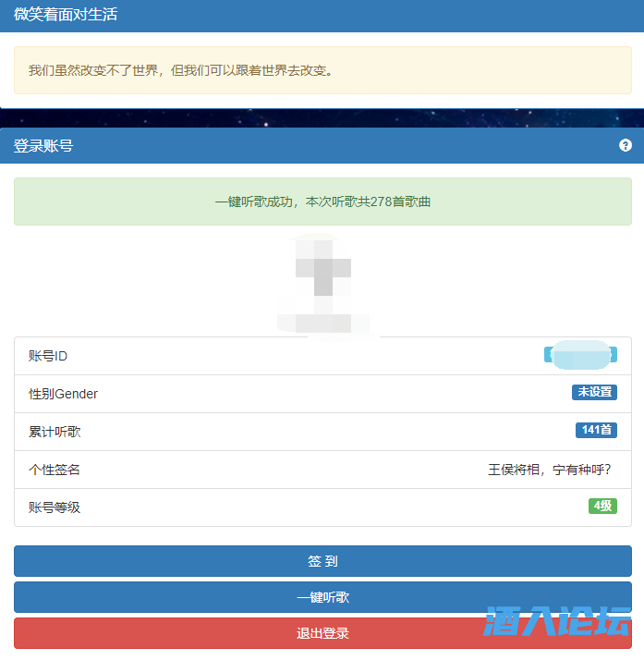Click the 登录账号 panel heading
The image size is (644, 660).
tap(43, 146)
